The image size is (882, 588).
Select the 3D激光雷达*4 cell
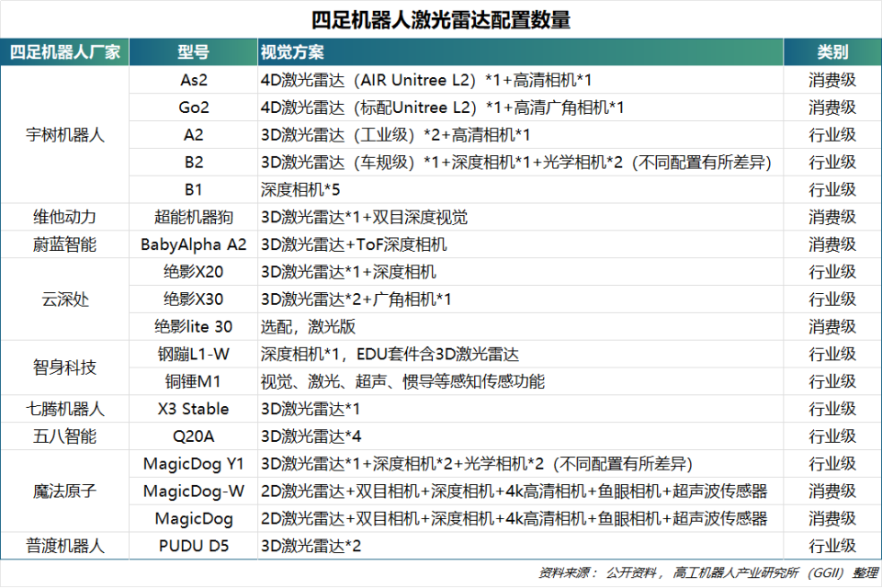[x=520, y=436]
